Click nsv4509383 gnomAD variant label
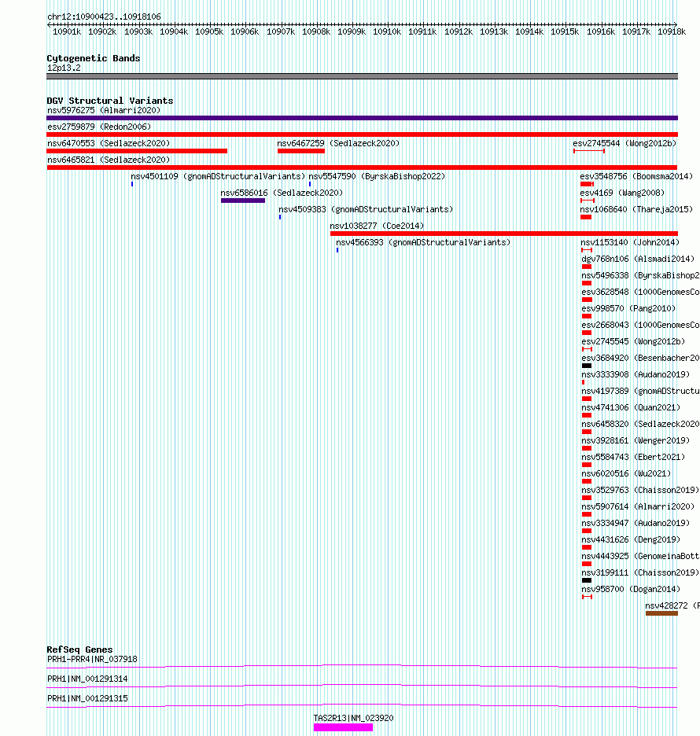The image size is (700, 736). [x=366, y=209]
